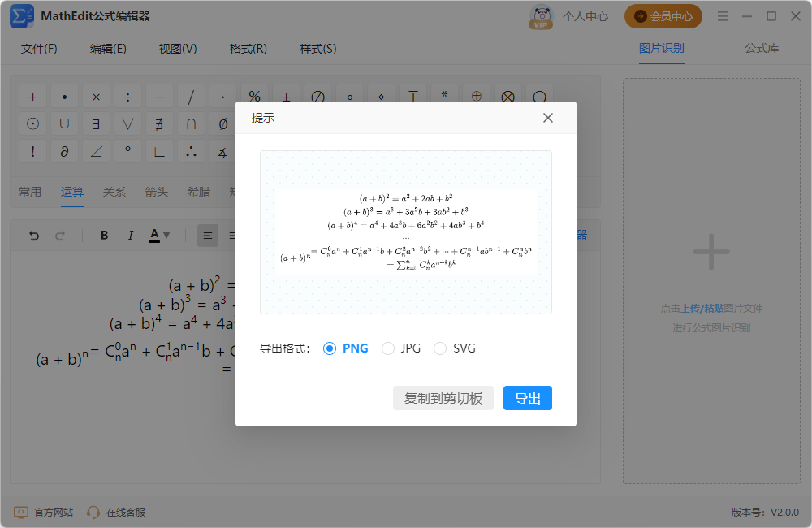Insert the intersection symbol
Viewport: 812px width, 528px height.
pos(191,123)
